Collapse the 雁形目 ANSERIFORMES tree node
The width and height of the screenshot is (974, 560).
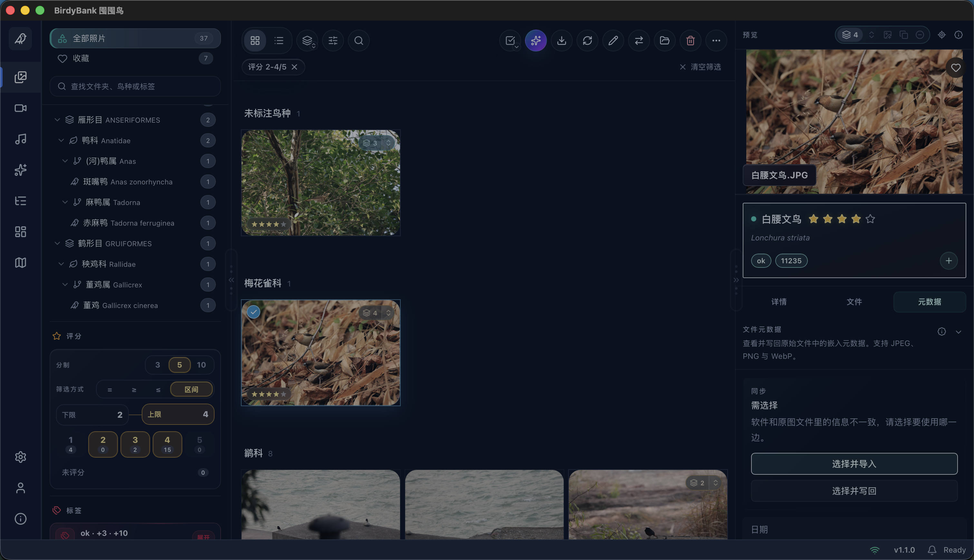[x=57, y=120]
